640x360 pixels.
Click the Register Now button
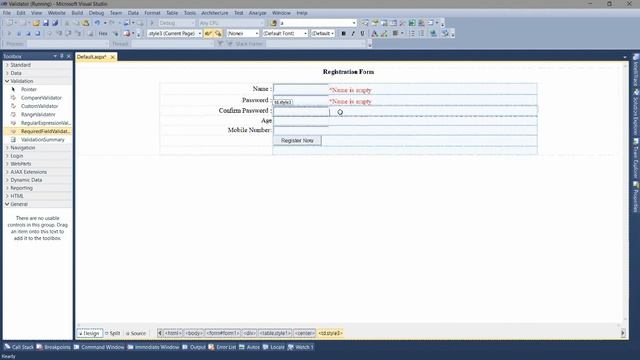coord(297,140)
